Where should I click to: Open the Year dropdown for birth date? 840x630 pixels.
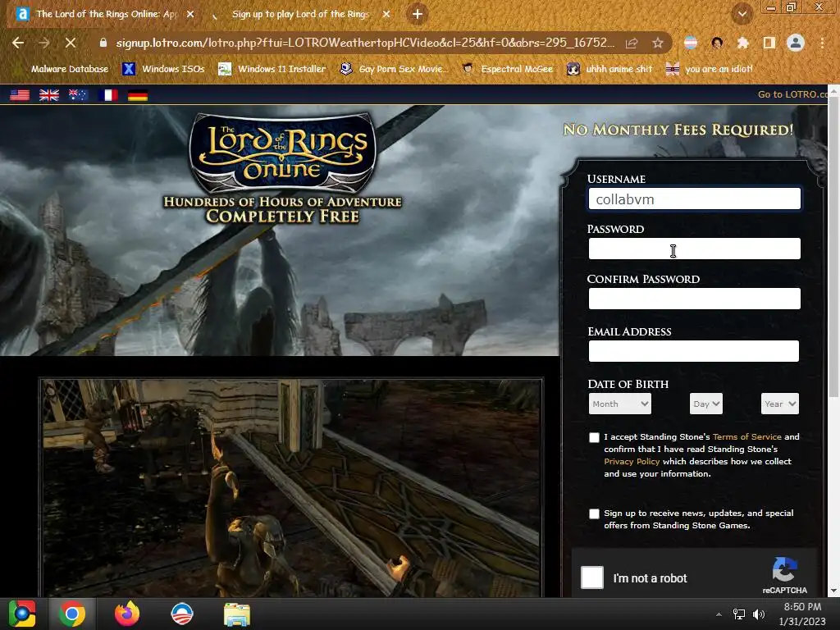click(780, 404)
